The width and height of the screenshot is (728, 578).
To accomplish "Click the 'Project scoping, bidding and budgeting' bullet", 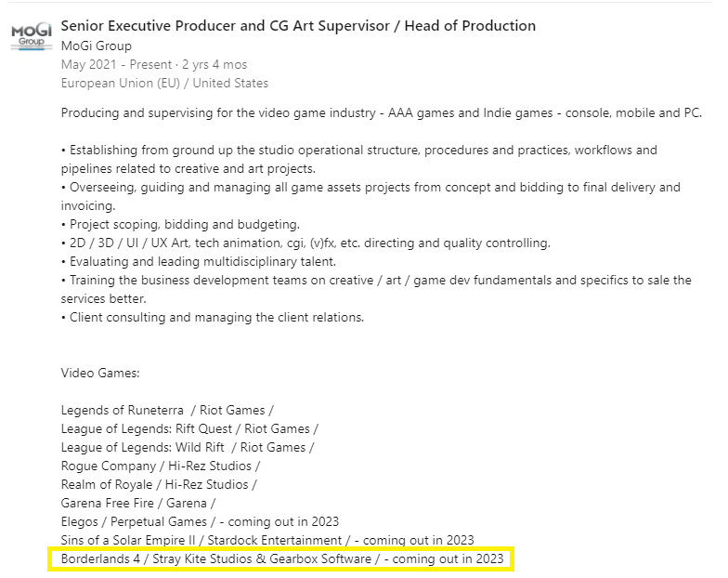I will 180,224.
